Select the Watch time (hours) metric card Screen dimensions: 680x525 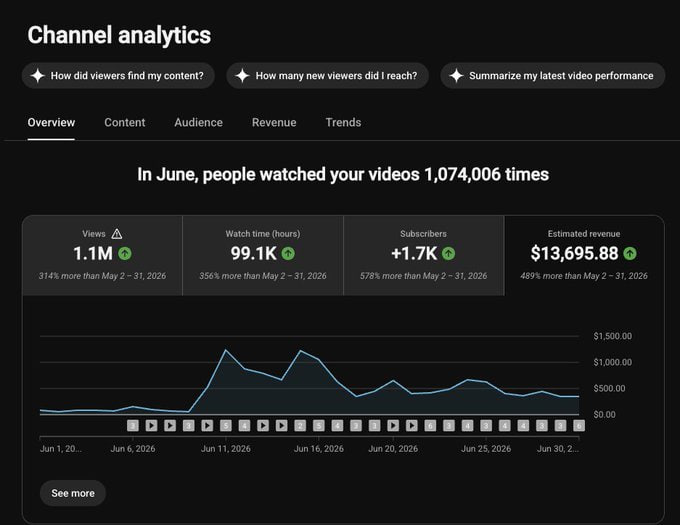pyautogui.click(x=263, y=256)
